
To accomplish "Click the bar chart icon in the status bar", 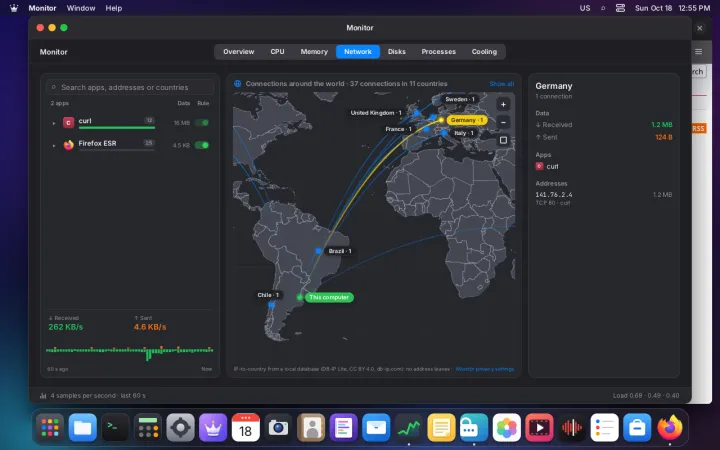I will (43, 395).
